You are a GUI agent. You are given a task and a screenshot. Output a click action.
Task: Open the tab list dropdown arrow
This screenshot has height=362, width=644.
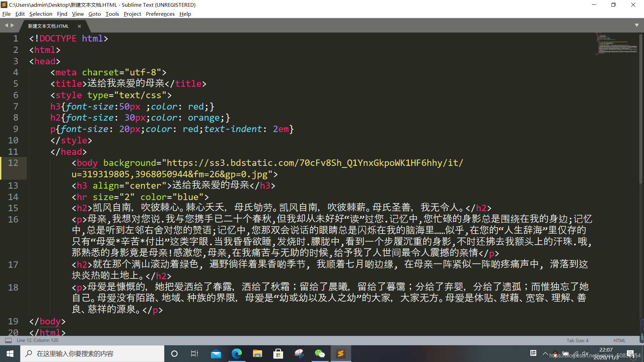[637, 25]
